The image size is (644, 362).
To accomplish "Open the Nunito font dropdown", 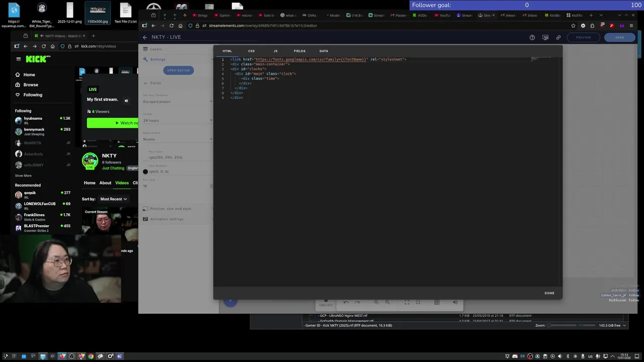I will [178, 139].
